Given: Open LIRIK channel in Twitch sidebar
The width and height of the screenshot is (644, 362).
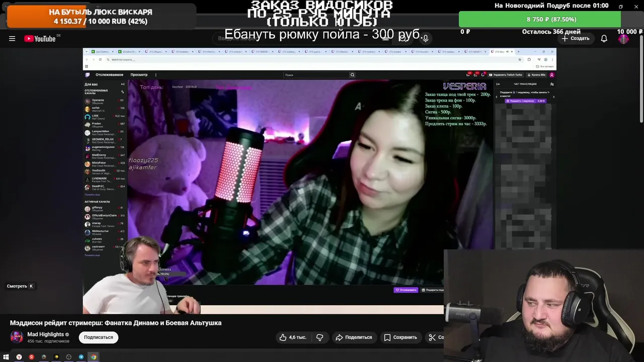Looking at the screenshot, I should click(105, 117).
